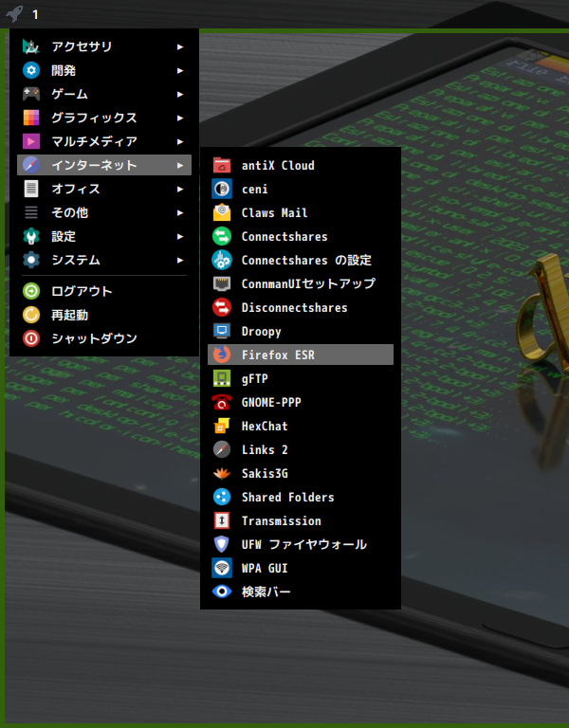Click the green ログアウト icon

31,291
